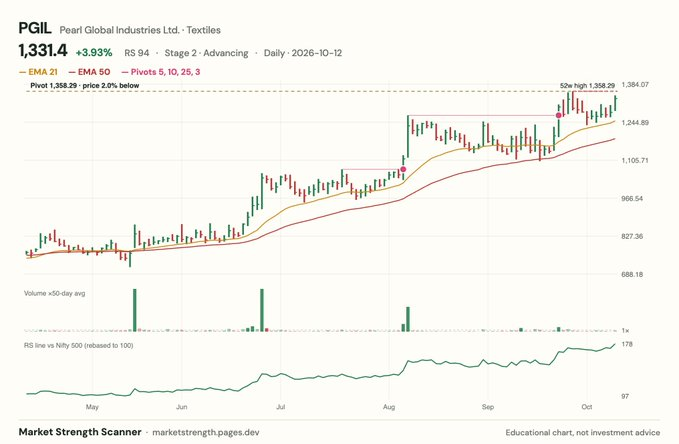The height and width of the screenshot is (444, 679).
Task: Open the marketstrength.pages.dev link
Action: 206,432
